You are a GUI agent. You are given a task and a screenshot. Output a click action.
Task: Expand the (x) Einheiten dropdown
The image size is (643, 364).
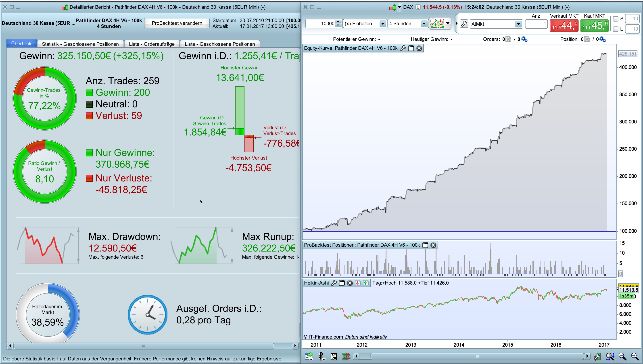point(382,24)
